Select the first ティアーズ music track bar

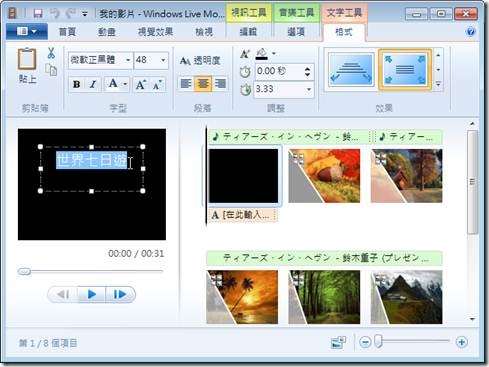[289, 137]
